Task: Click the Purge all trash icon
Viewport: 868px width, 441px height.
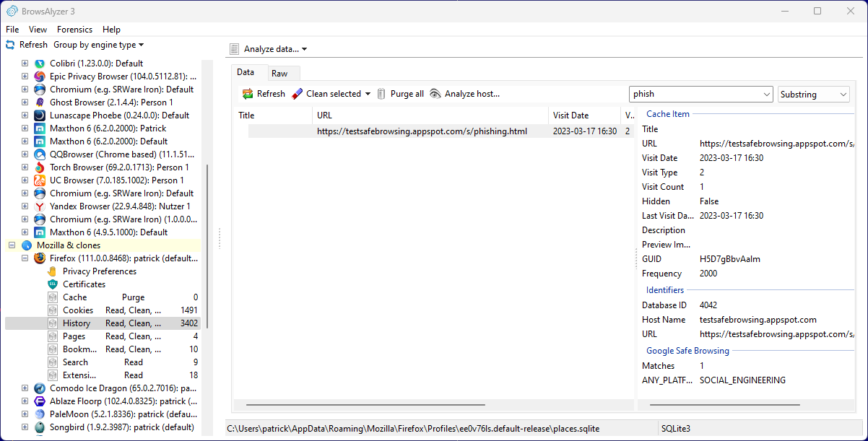Action: (382, 94)
